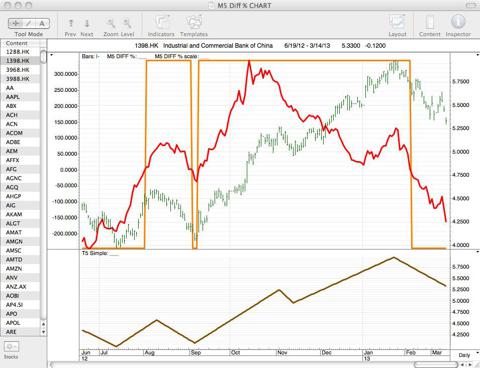Select AOBI in the symbol list
This screenshot has width=480, height=368.
click(21, 295)
